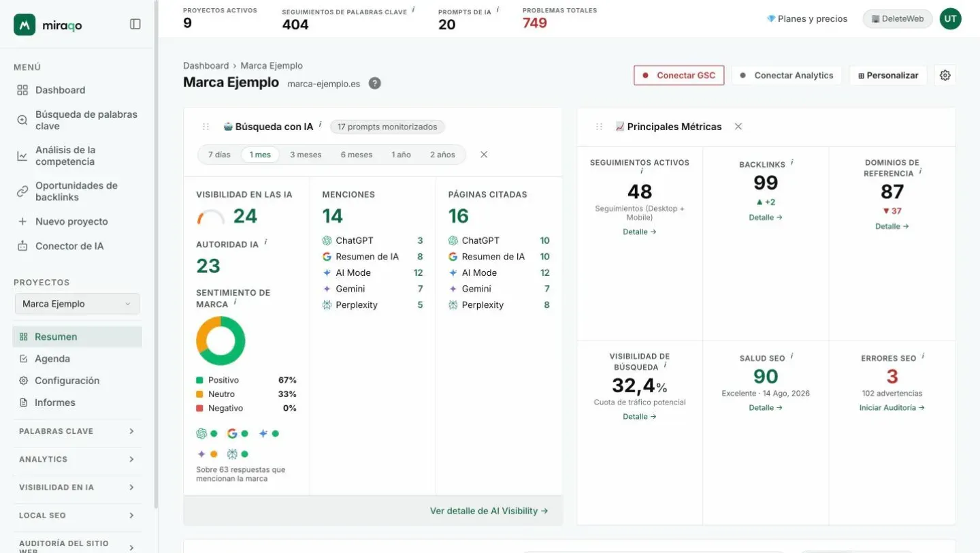Click the Salud SEO info icon
Image resolution: width=980 pixels, height=553 pixels.
pyautogui.click(x=792, y=356)
